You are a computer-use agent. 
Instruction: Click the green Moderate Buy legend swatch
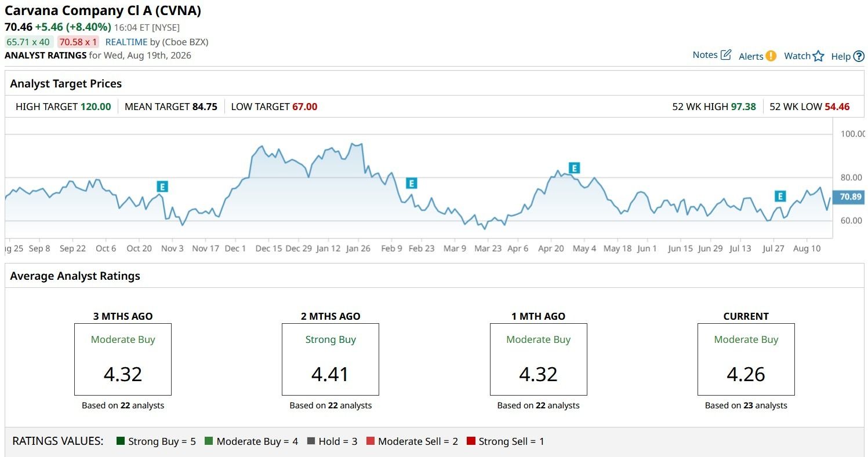(x=209, y=441)
